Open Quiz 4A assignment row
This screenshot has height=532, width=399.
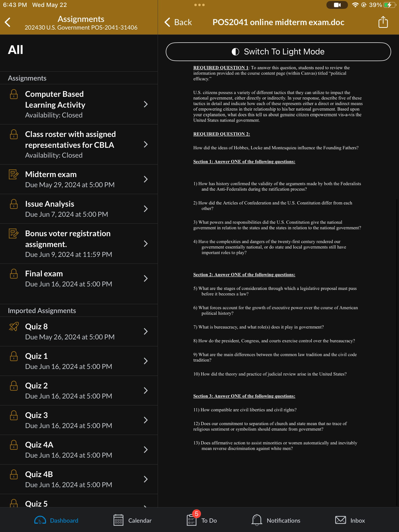click(79, 450)
